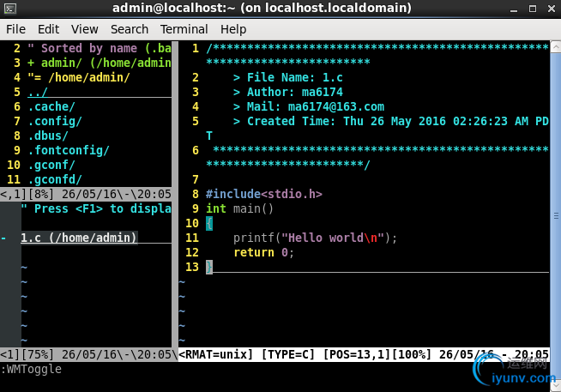
Task: Click the 'Created Time' comment line
Action: click(x=390, y=121)
